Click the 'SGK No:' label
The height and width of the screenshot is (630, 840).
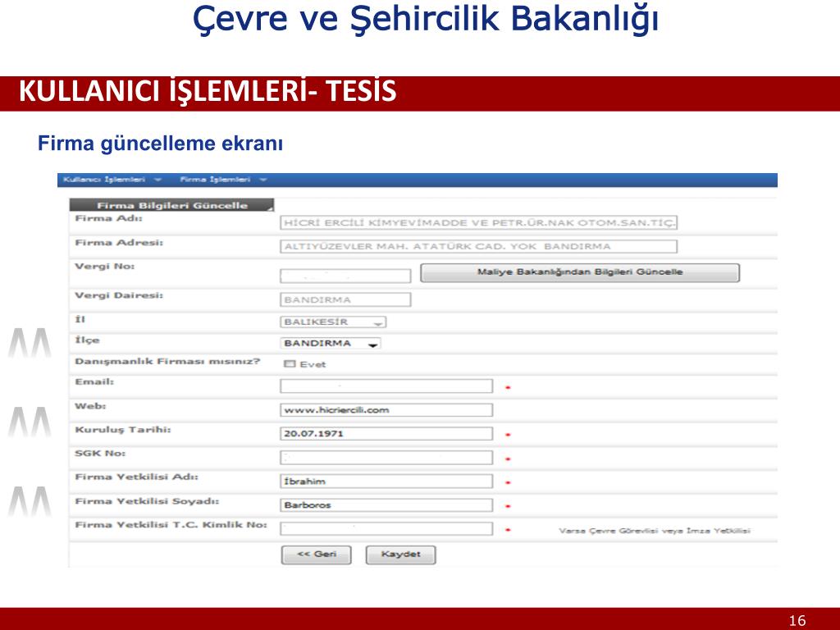[x=100, y=453]
